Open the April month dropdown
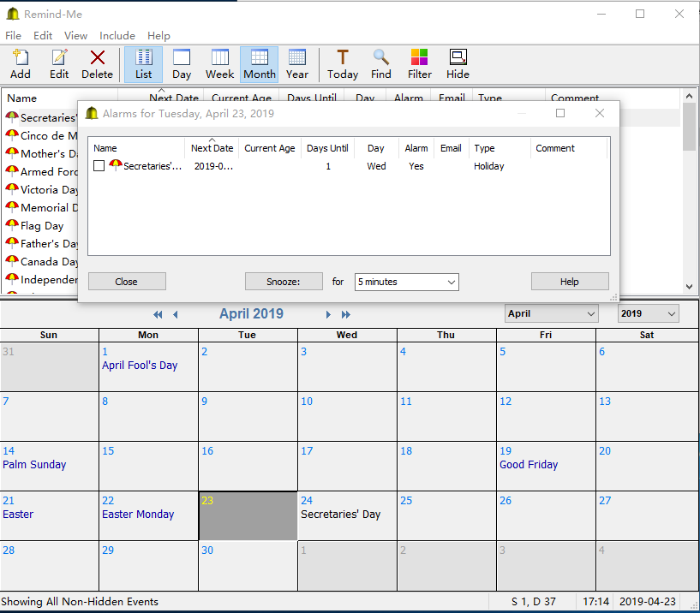Viewport: 700px width, 613px height. 551,313
